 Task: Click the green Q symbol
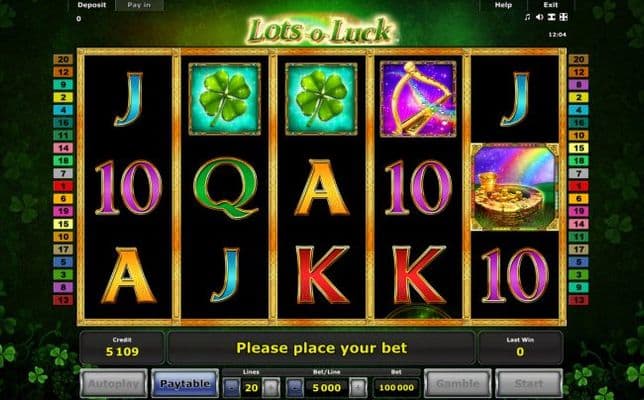tap(225, 188)
